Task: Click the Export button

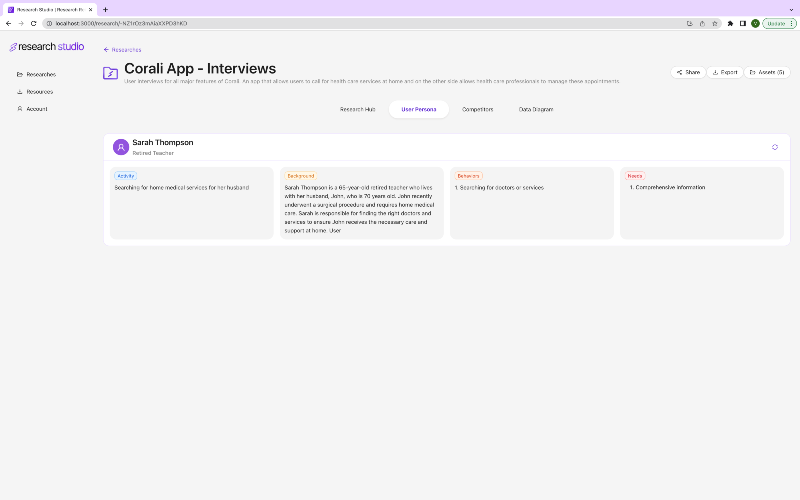Action: point(724,72)
